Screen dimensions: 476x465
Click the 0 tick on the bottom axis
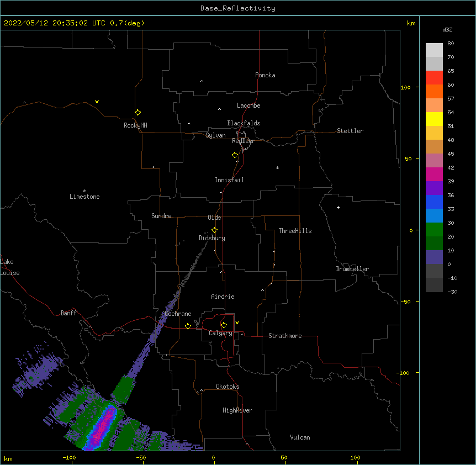point(213,458)
